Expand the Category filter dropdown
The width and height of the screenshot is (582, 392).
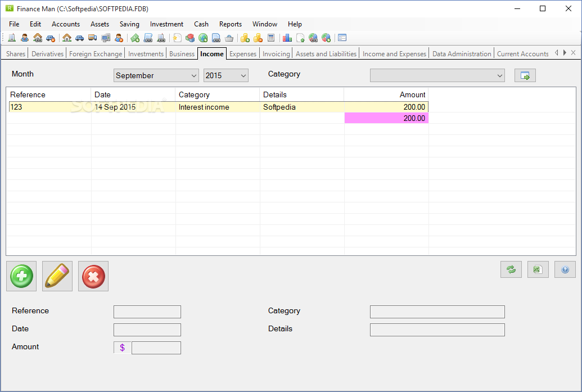pos(437,76)
